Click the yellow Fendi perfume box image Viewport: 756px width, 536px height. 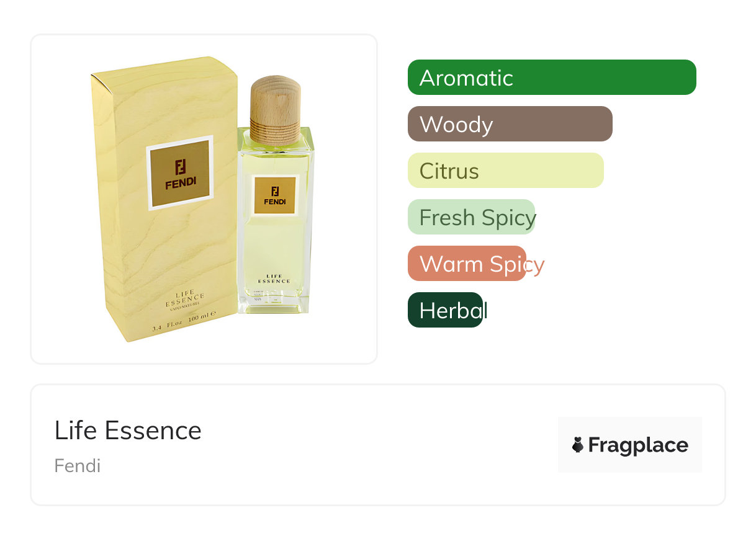point(164,199)
